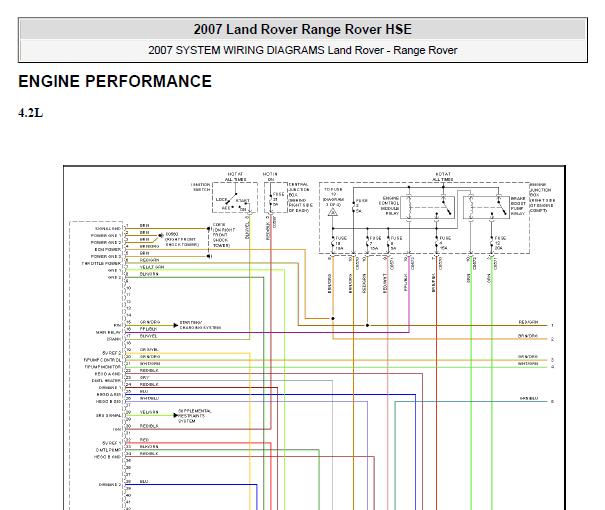Click the G0550 ground point symbol
The height and width of the screenshot is (510, 605).
pos(162,235)
